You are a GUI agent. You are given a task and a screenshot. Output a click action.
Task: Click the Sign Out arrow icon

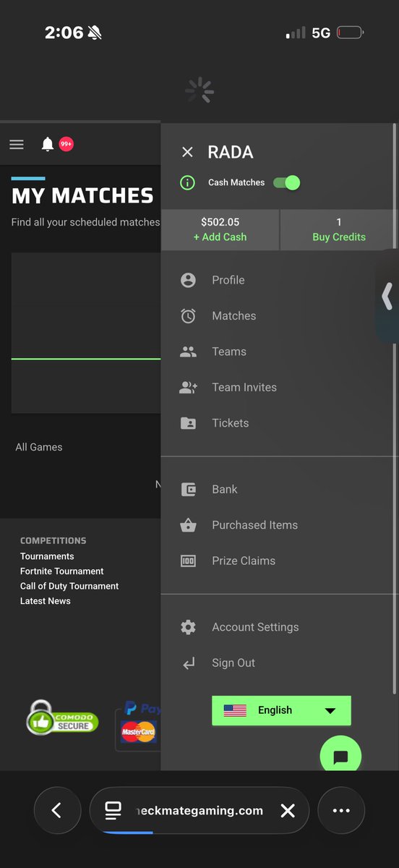(x=189, y=663)
